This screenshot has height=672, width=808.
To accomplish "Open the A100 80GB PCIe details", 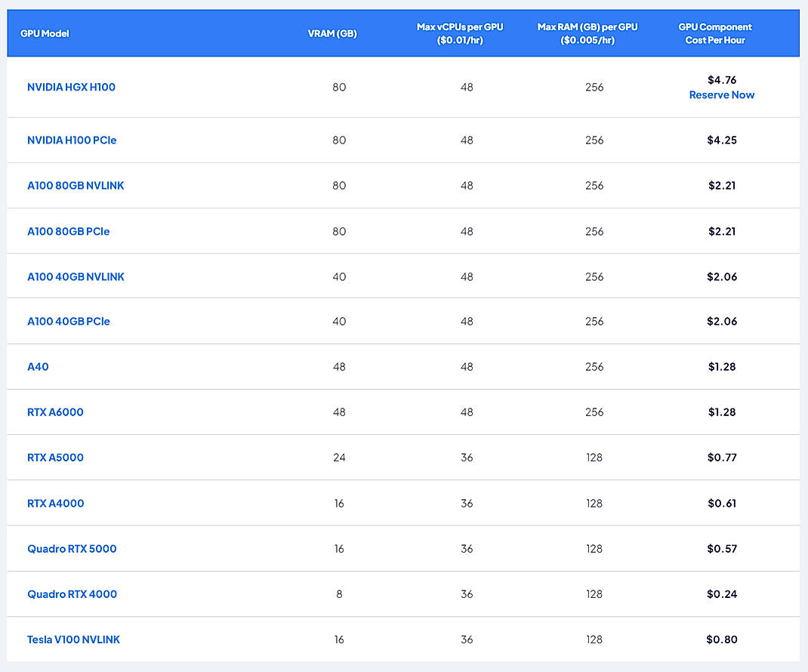I will pyautogui.click(x=68, y=232).
